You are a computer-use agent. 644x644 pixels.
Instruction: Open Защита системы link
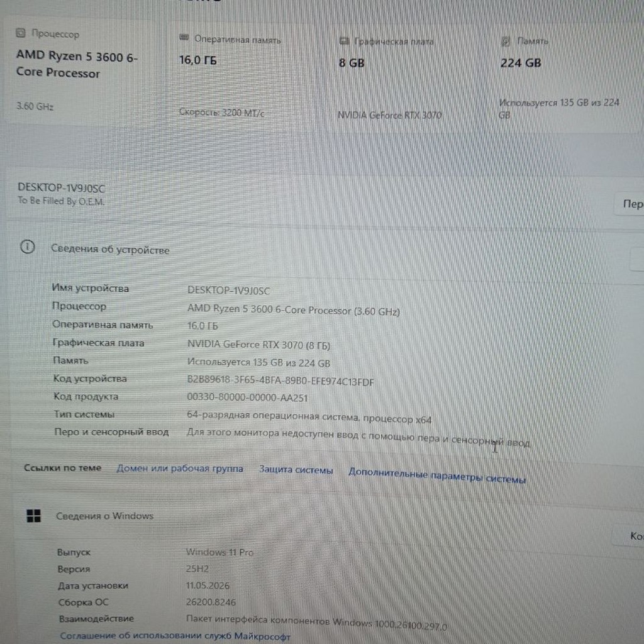click(x=296, y=469)
